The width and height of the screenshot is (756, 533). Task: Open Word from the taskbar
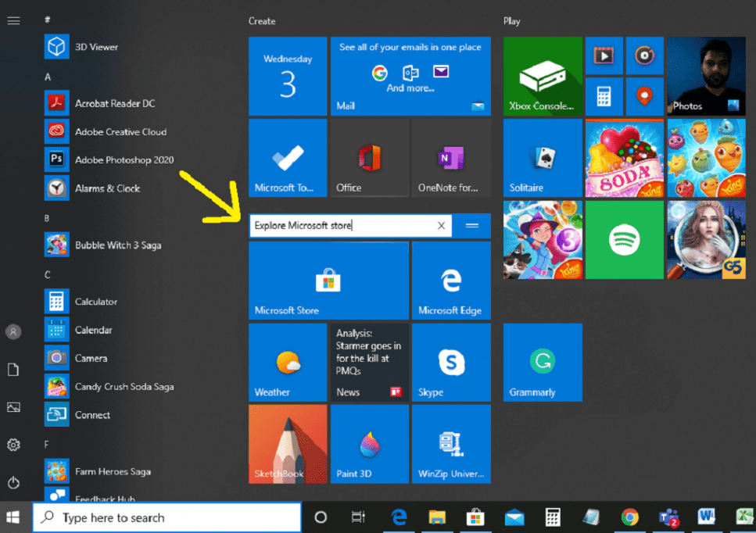pyautogui.click(x=706, y=517)
